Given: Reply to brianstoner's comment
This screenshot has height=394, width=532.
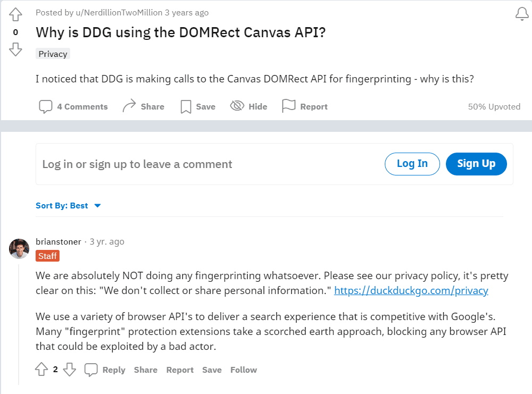Looking at the screenshot, I should (105, 370).
